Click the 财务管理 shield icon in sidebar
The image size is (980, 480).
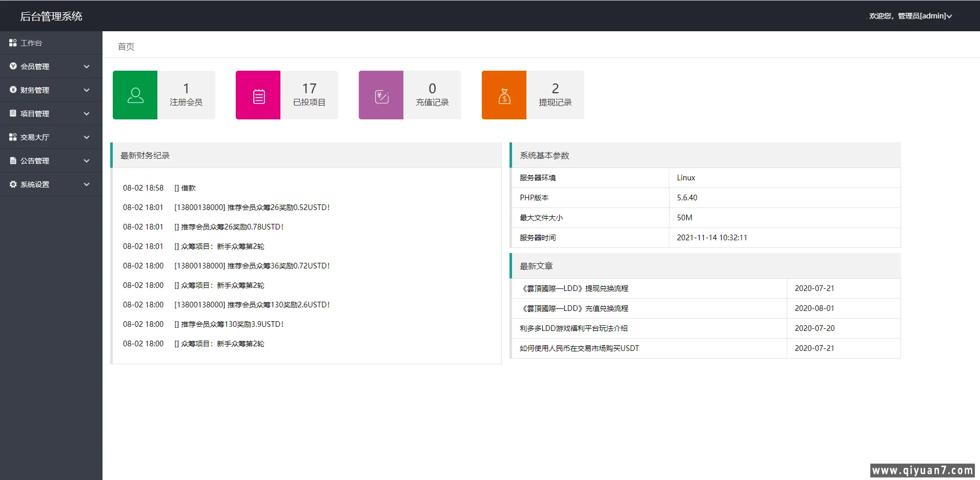[13, 90]
